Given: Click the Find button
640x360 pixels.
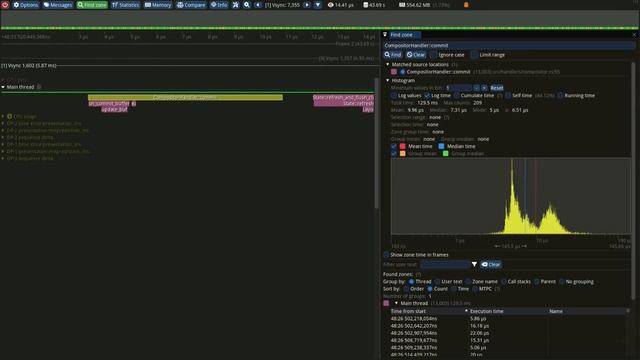Looking at the screenshot, I should [393, 55].
